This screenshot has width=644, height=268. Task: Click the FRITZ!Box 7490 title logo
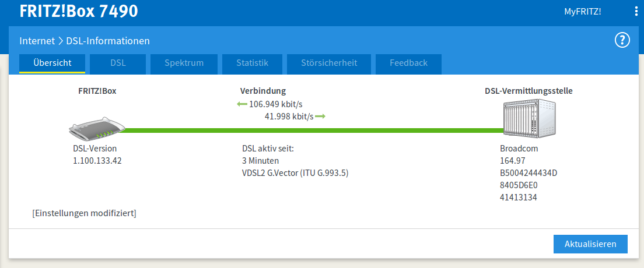(x=79, y=11)
